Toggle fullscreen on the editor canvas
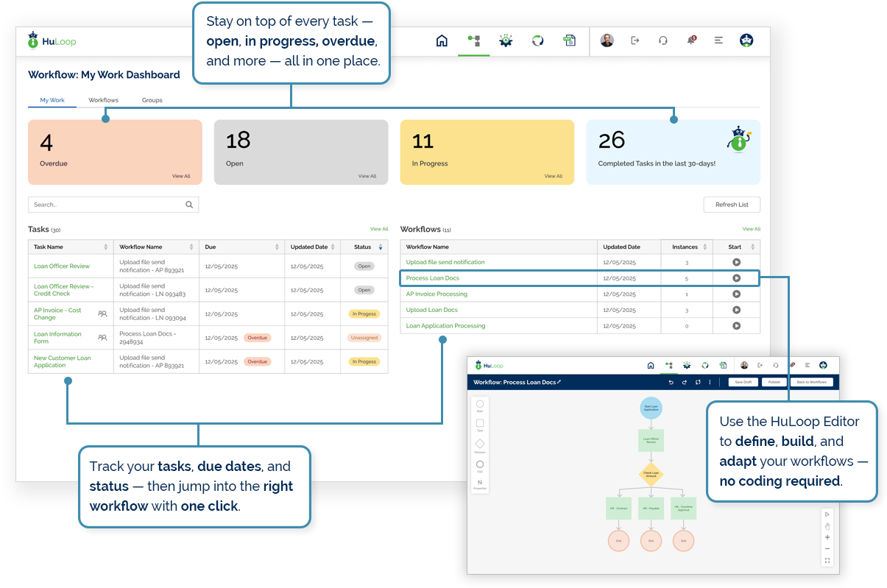887x588 pixels. (x=827, y=561)
